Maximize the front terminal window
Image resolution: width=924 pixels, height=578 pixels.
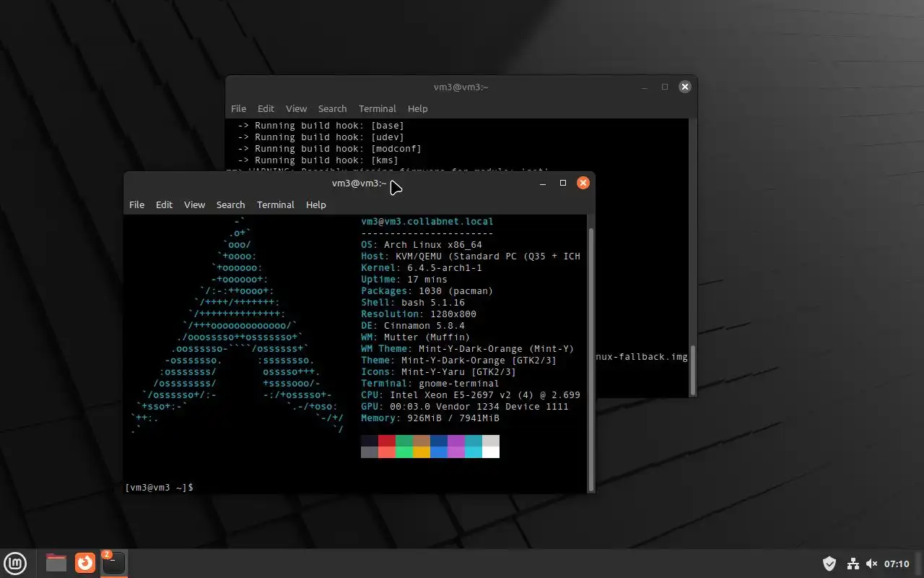coord(563,184)
